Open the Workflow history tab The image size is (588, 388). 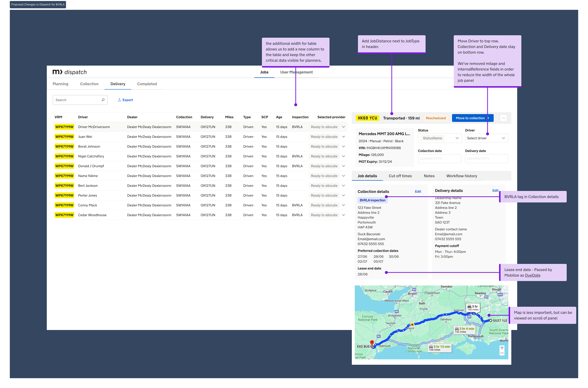[462, 176]
